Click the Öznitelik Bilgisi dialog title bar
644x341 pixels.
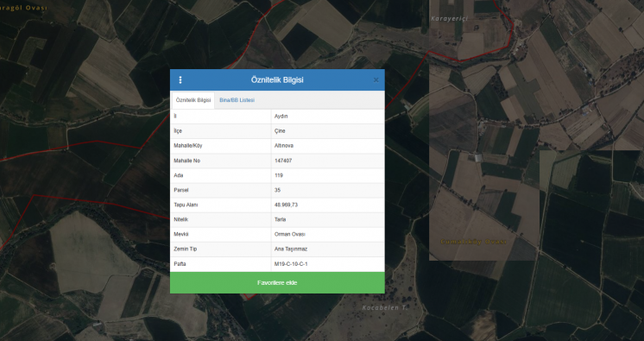pyautogui.click(x=277, y=79)
